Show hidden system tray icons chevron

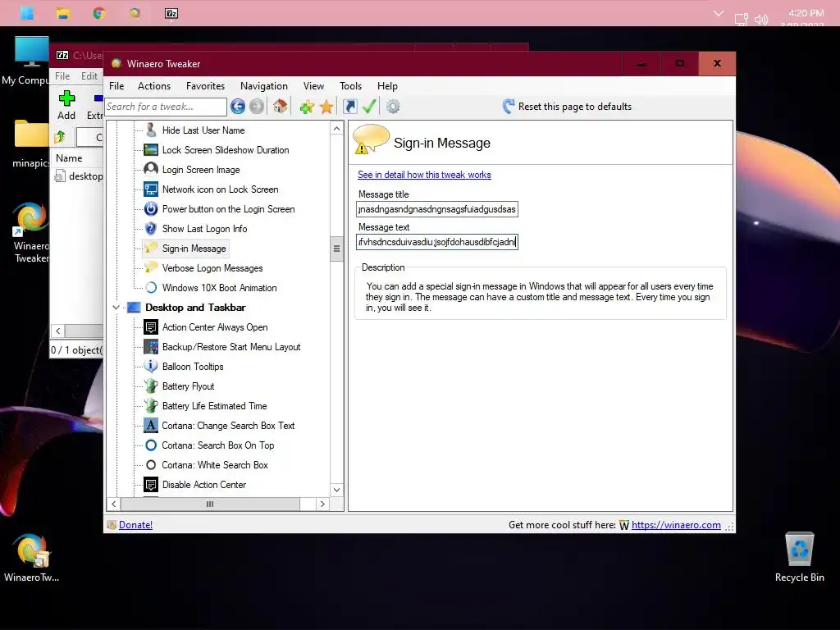718,13
